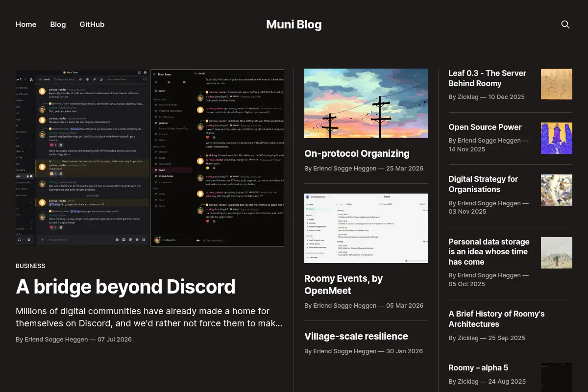Image resolution: width=588 pixels, height=392 pixels.
Task: Open On-protocol Organizing post
Action: coord(357,153)
